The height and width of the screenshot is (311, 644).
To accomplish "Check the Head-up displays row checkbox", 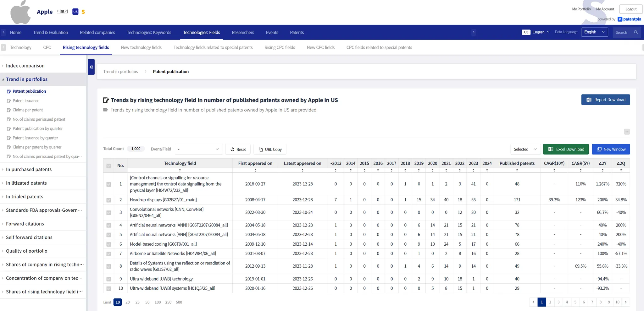I will (x=108, y=200).
